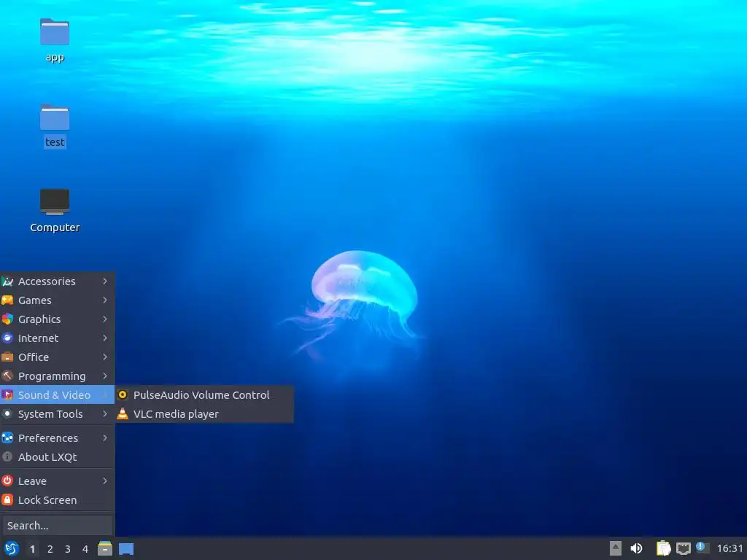Click the update notifier icon in tray
The image size is (747, 560).
click(703, 548)
